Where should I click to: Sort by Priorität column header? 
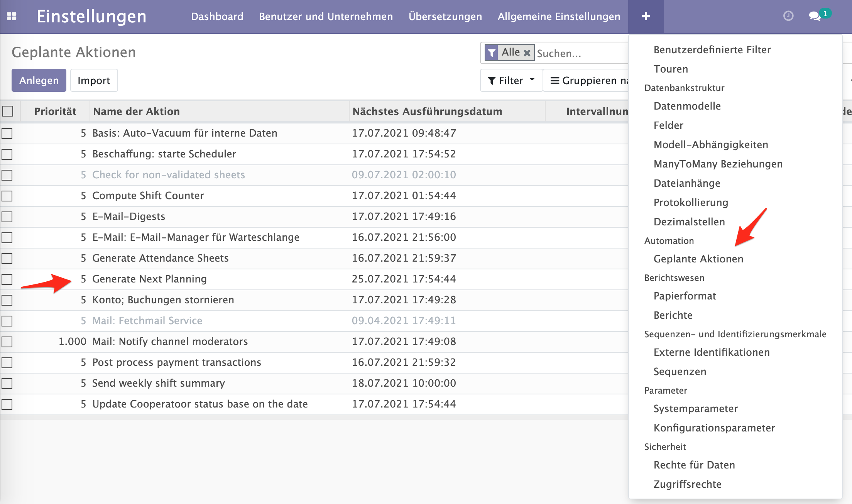(55, 112)
